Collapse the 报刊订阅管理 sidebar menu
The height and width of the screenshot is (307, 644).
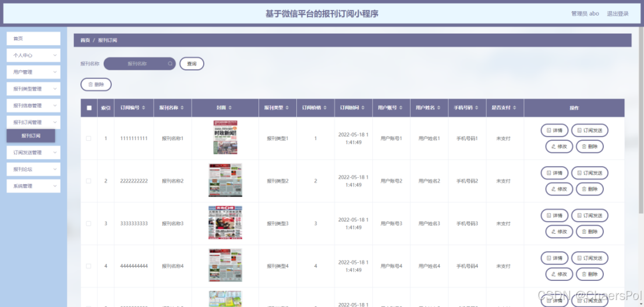click(33, 122)
